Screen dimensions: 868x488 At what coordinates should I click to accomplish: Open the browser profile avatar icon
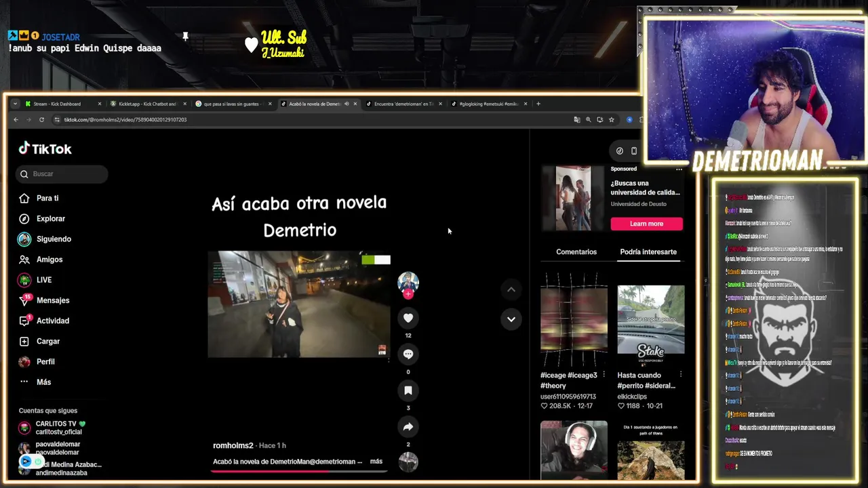point(629,120)
